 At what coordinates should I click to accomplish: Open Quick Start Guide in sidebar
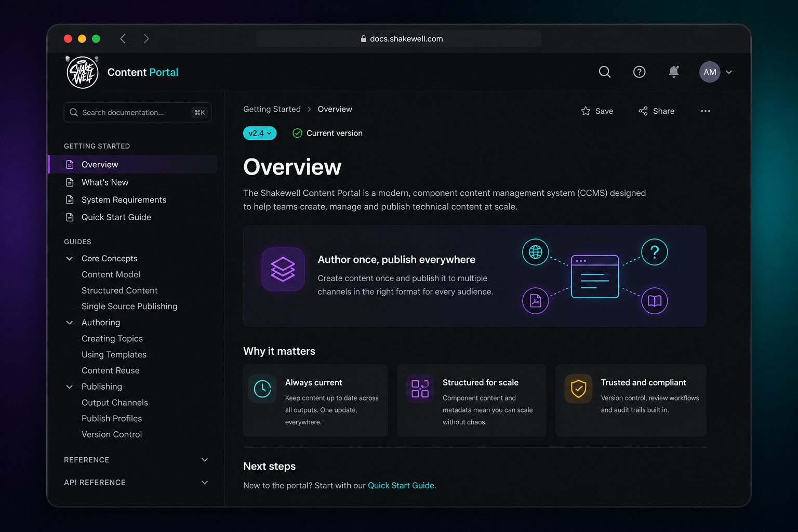[x=116, y=217]
